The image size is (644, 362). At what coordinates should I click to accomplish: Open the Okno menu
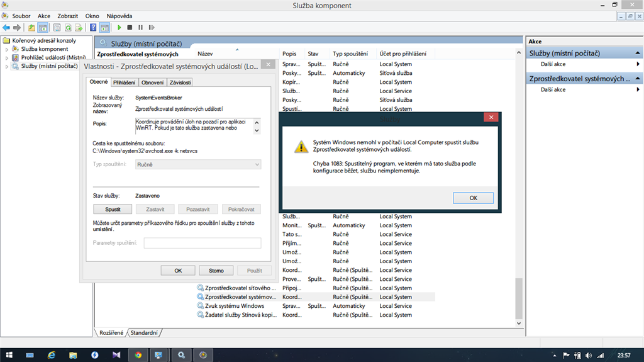(92, 16)
